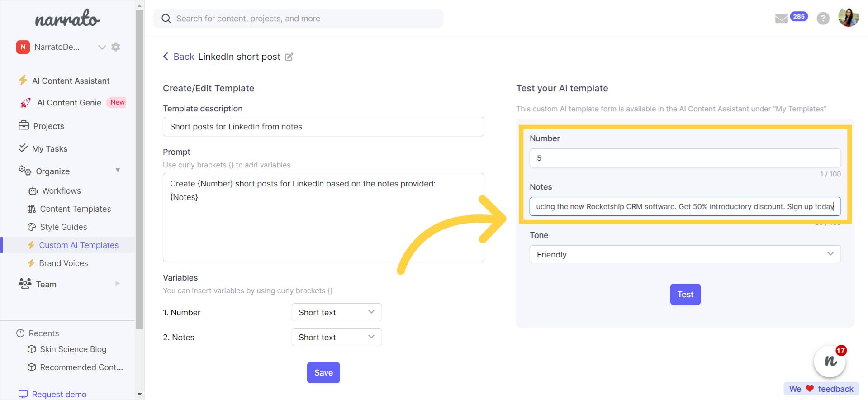Image resolution: width=868 pixels, height=400 pixels.
Task: Click the Back link
Action: [x=178, y=57]
